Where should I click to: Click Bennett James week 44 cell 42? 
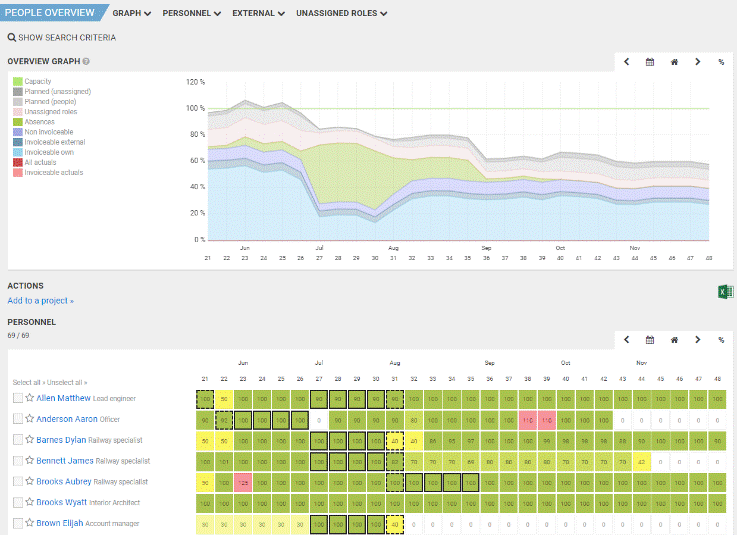click(642, 462)
